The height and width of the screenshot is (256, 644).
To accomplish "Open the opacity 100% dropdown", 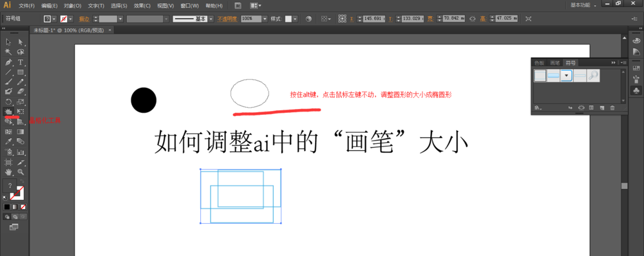I will point(265,19).
